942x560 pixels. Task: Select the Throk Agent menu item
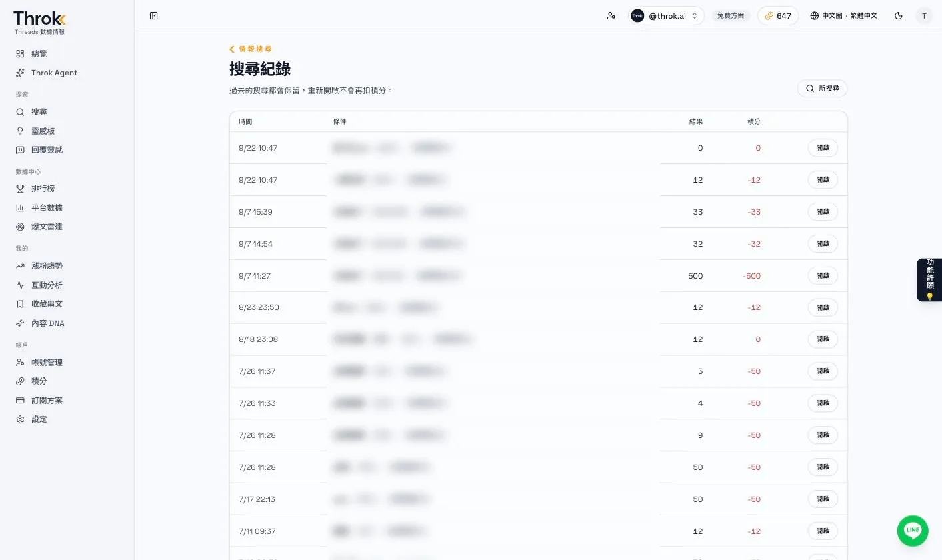(x=67, y=73)
